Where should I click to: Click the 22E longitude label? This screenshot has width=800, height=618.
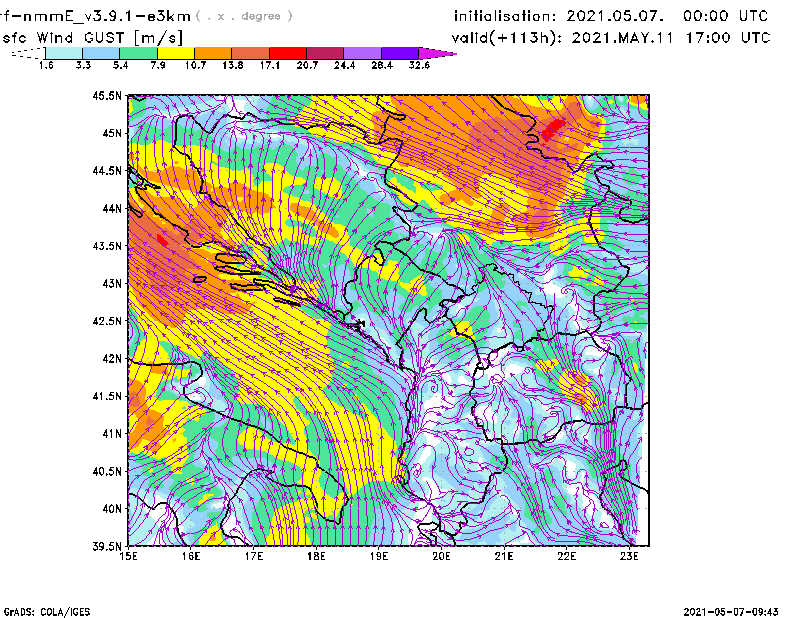(x=566, y=556)
